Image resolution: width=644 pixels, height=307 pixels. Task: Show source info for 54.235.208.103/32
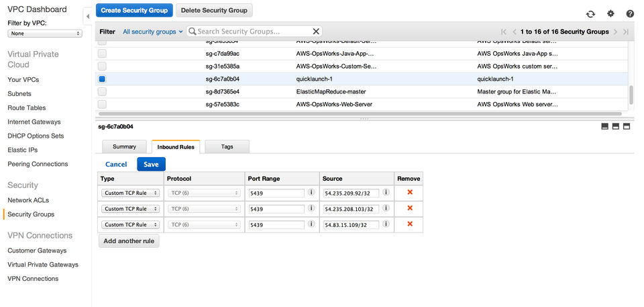(x=386, y=208)
